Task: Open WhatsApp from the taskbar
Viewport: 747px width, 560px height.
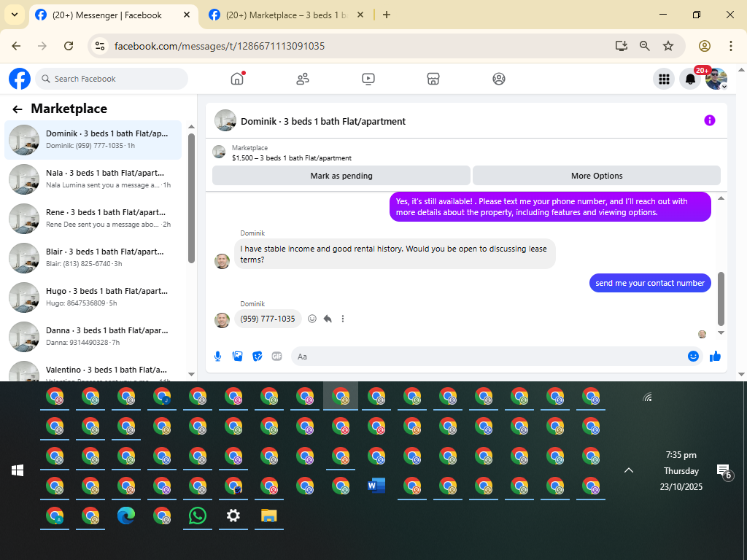Action: click(x=198, y=516)
